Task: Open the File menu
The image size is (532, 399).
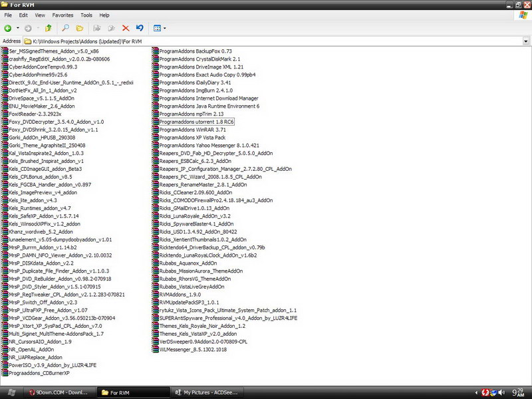Action: tap(8, 15)
